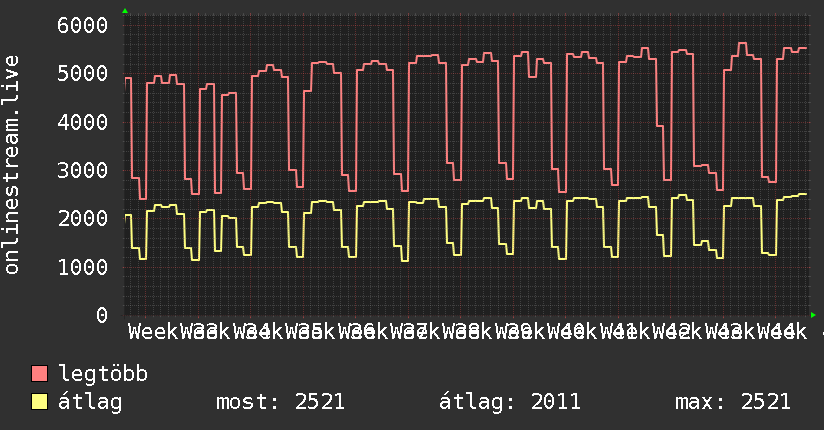Click the 3000 y-axis label
The height and width of the screenshot is (430, 824).
[x=83, y=170]
